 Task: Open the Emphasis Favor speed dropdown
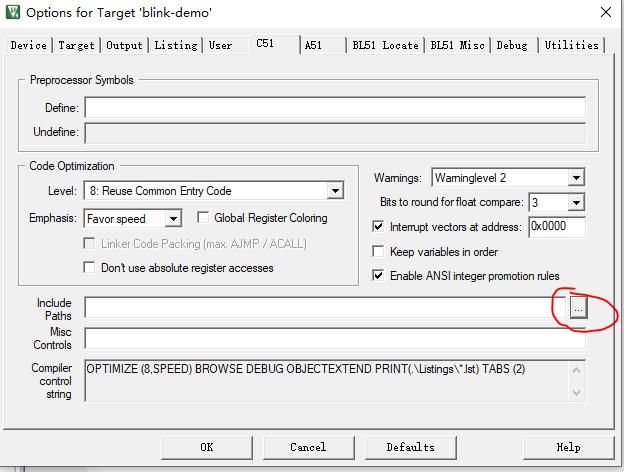point(173,218)
